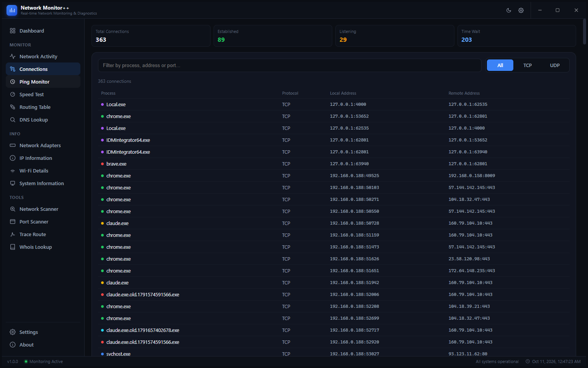Click the Ping Monitor clock icon
The height and width of the screenshot is (368, 588).
click(13, 82)
